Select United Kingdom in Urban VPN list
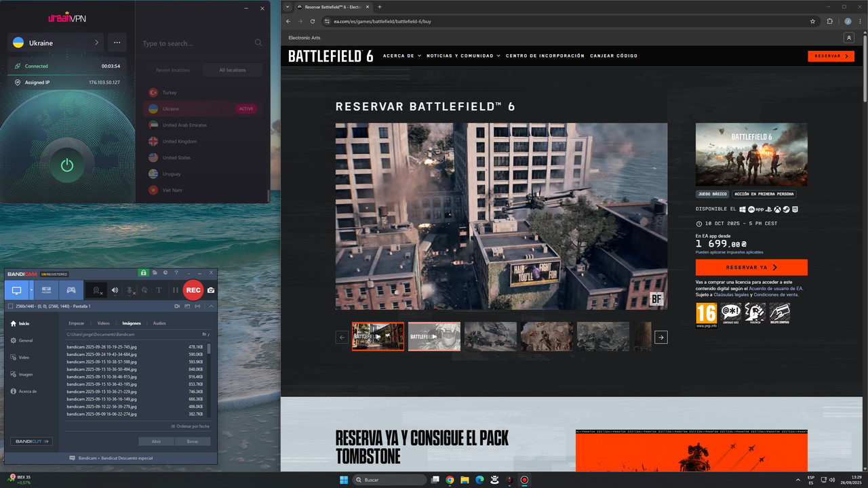The width and height of the screenshot is (868, 488). [202, 141]
